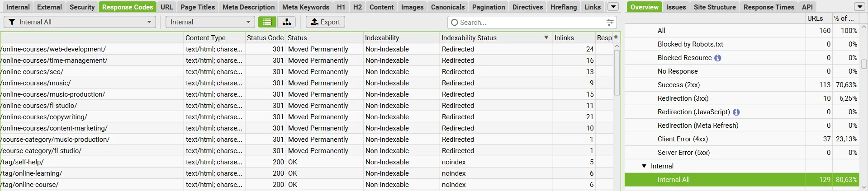Select Client Error (4xx) in overview
This screenshot has height=191, width=868.
742,139
